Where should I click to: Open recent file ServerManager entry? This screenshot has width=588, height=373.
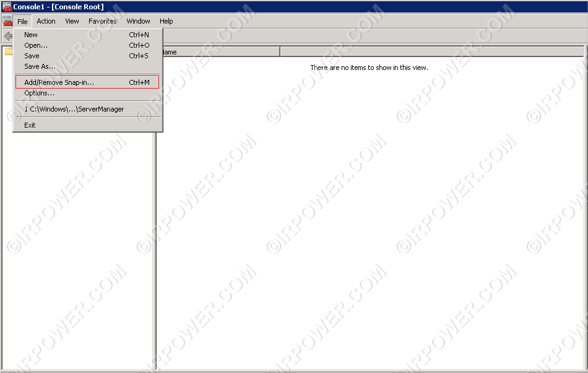point(74,109)
